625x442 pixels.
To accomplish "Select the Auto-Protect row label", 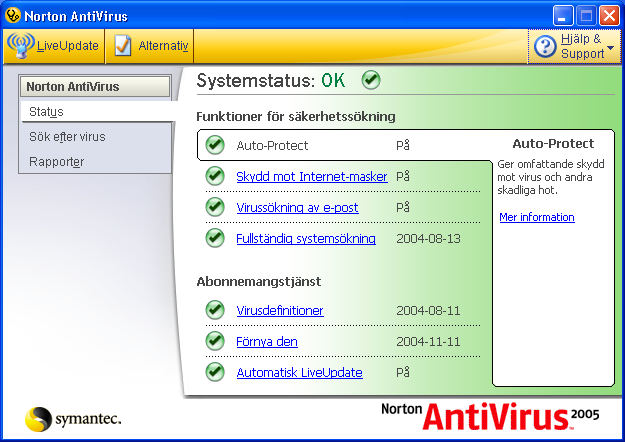I will click(x=272, y=145).
